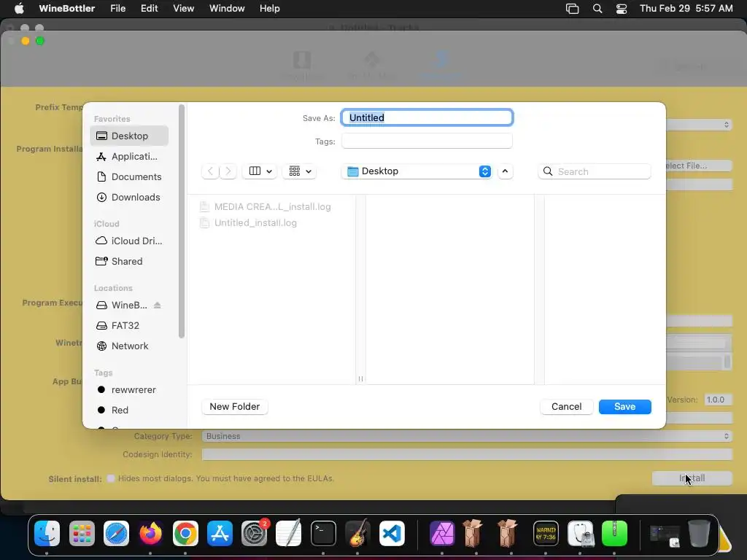
Task: Open GarageBand guitar icon in Dock
Action: 357,533
